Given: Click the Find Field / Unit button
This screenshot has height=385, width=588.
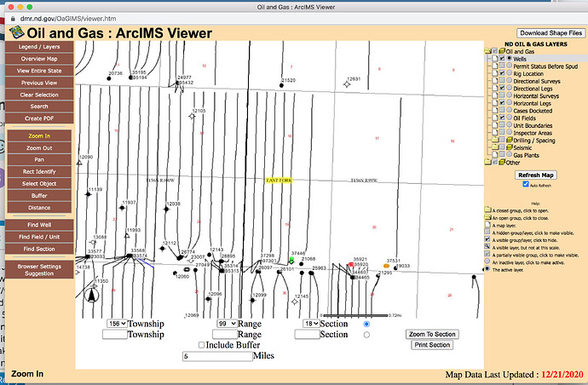Looking at the screenshot, I should pos(39,237).
